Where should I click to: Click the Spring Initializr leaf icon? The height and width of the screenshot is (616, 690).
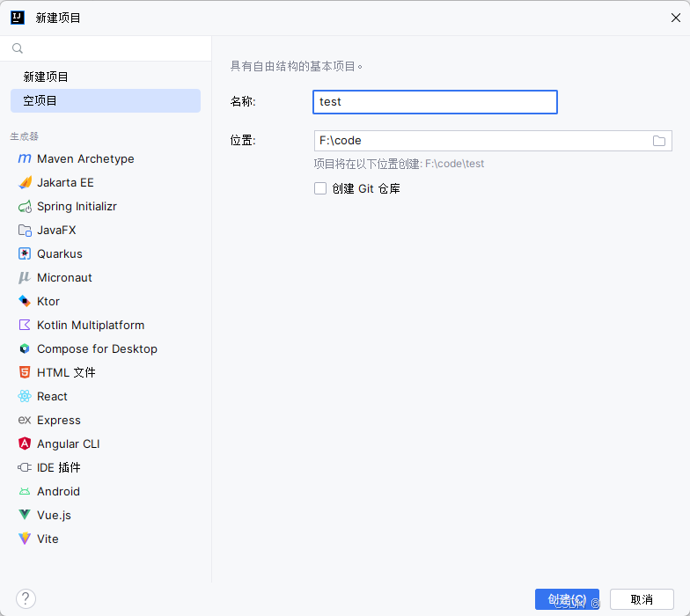25,206
